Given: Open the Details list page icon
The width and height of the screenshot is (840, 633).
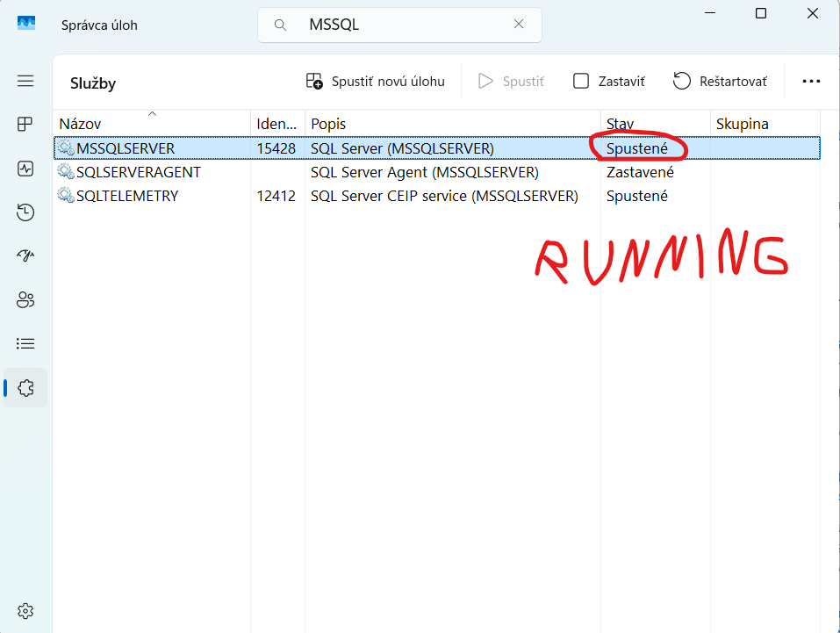Looking at the screenshot, I should point(25,343).
